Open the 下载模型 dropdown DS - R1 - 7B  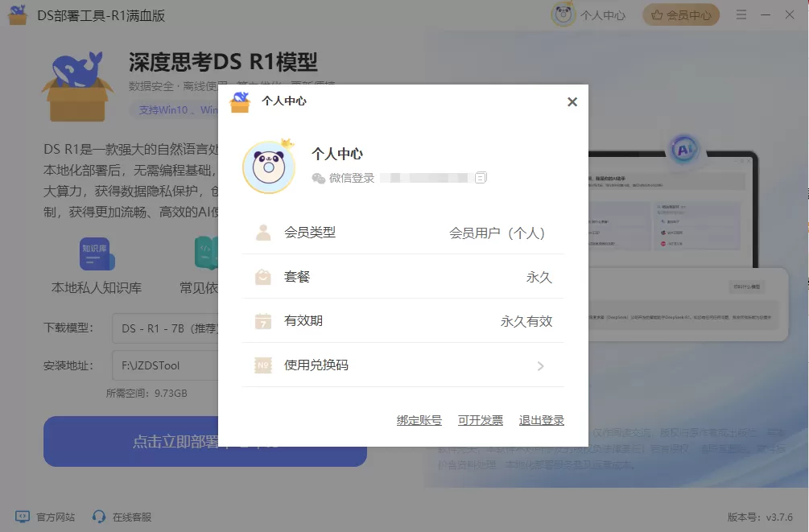[165, 328]
